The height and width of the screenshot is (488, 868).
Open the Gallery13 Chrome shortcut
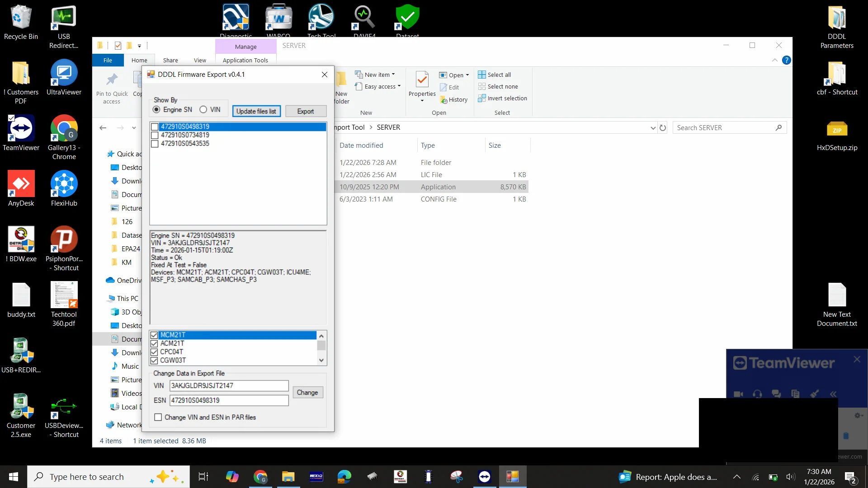coord(64,138)
